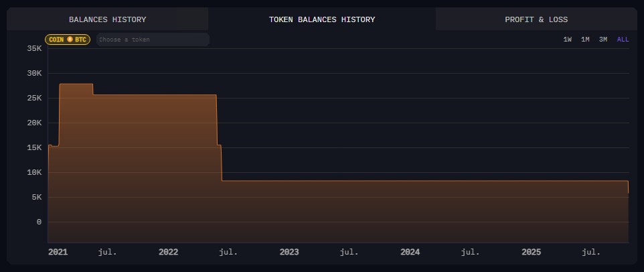This screenshot has height=272, width=644.
Task: Click the 0 value on the y-axis
Action: coord(39,222)
